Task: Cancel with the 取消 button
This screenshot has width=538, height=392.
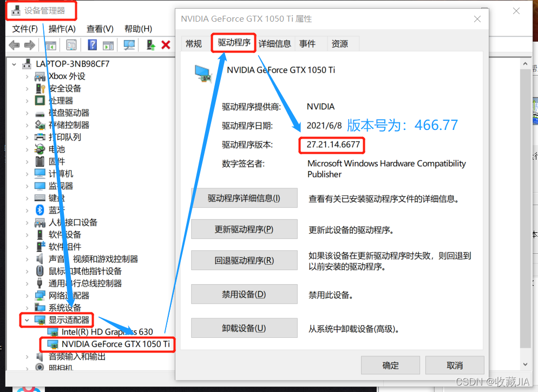Action: (455, 365)
